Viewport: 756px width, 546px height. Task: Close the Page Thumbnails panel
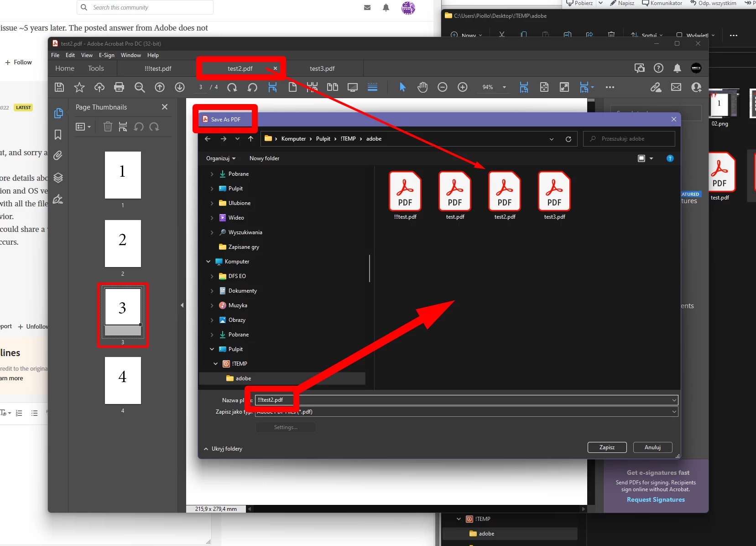(x=165, y=107)
